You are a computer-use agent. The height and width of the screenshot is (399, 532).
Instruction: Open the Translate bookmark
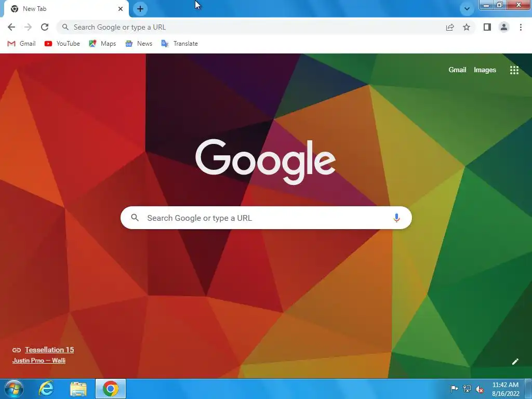[179, 44]
